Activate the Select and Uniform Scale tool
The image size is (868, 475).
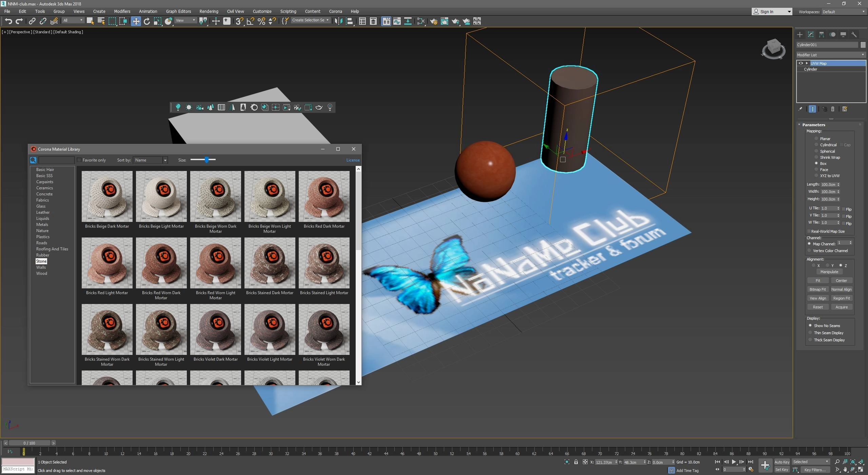pos(158,21)
